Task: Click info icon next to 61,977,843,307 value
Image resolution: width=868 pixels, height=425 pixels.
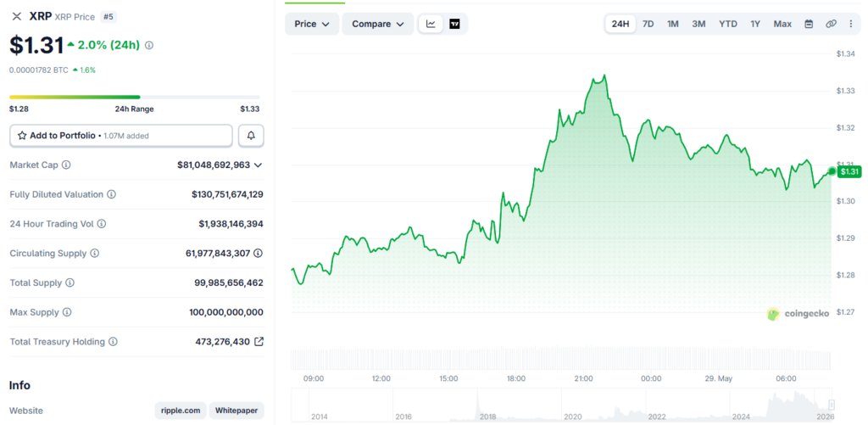Action: 258,254
